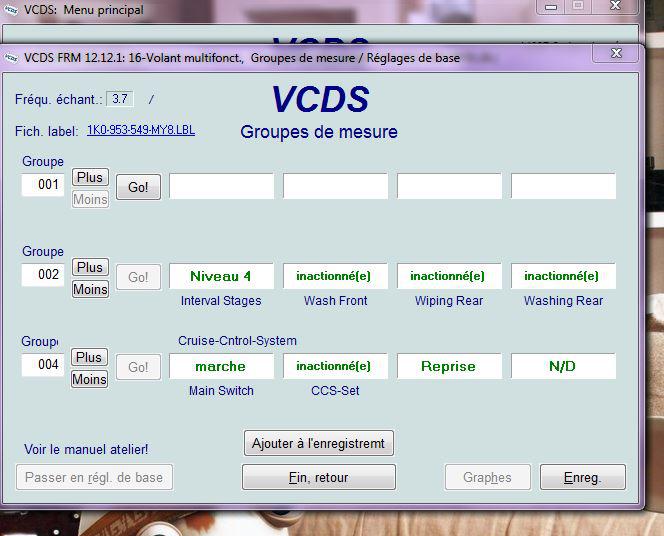The height and width of the screenshot is (536, 664).
Task: Click 'Ajouter à l'enregistremt' button
Action: [319, 443]
